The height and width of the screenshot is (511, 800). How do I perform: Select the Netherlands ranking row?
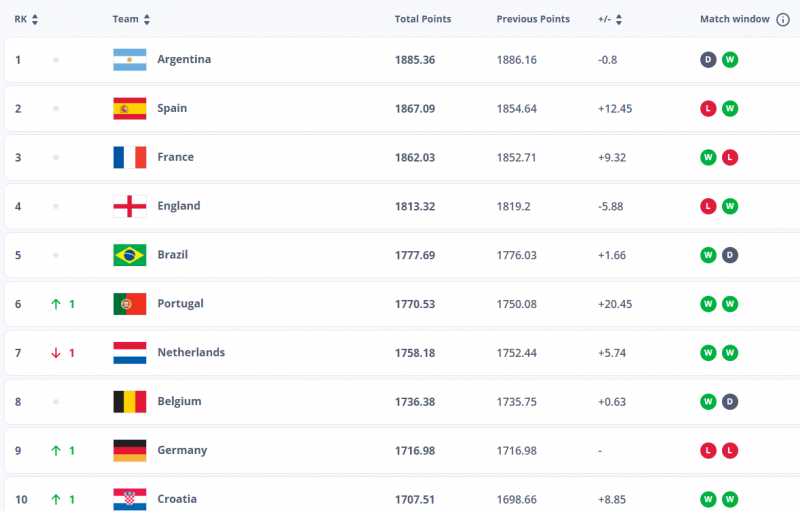click(400, 353)
